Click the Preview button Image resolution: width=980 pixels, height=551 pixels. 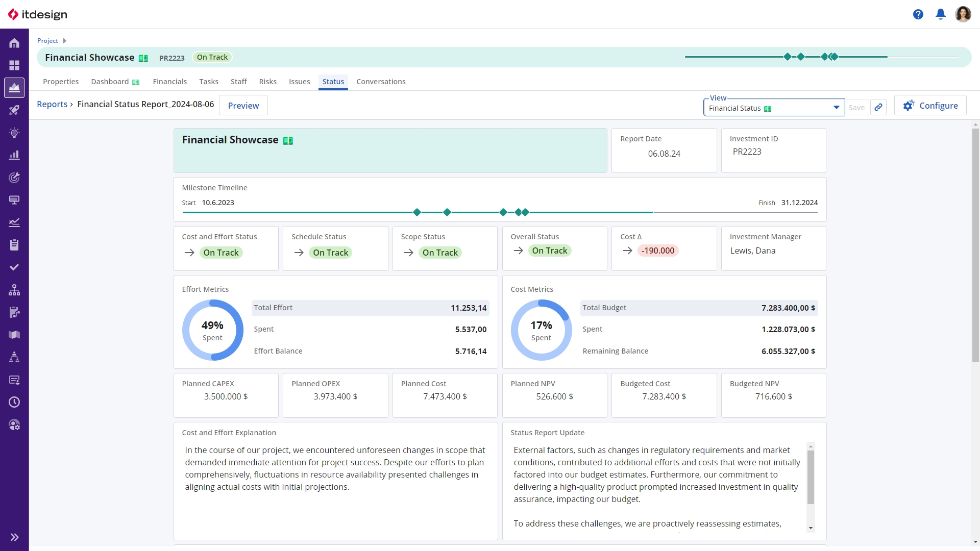tap(243, 106)
